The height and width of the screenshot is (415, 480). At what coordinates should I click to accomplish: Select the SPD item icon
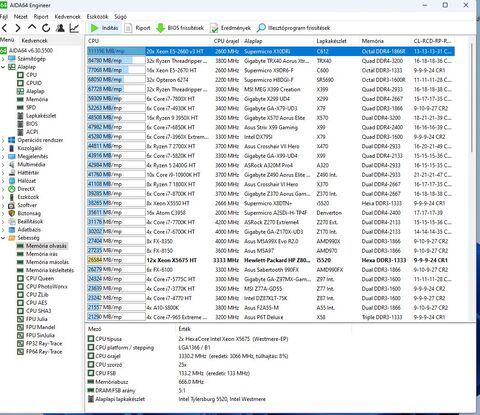[x=20, y=107]
